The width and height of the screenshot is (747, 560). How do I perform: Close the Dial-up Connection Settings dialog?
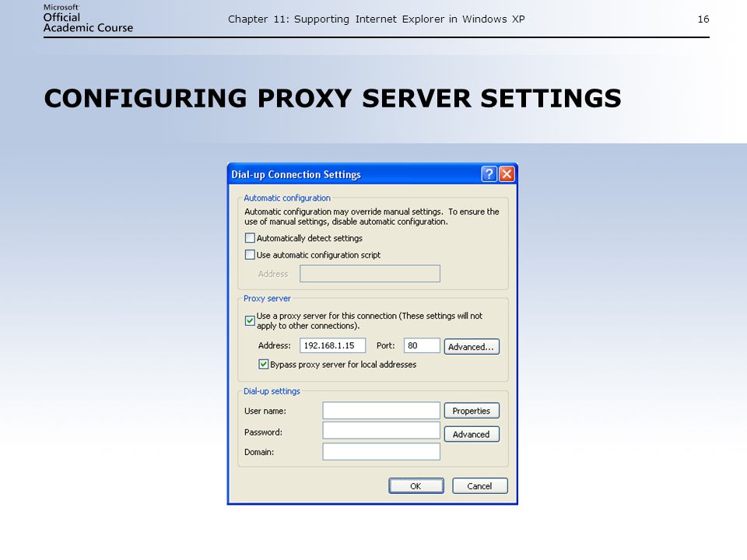click(x=507, y=174)
